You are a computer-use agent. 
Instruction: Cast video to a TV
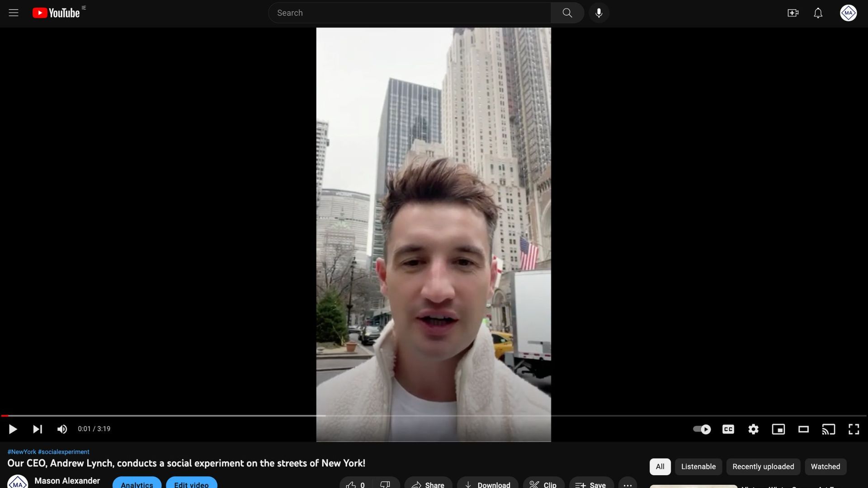[x=828, y=429]
